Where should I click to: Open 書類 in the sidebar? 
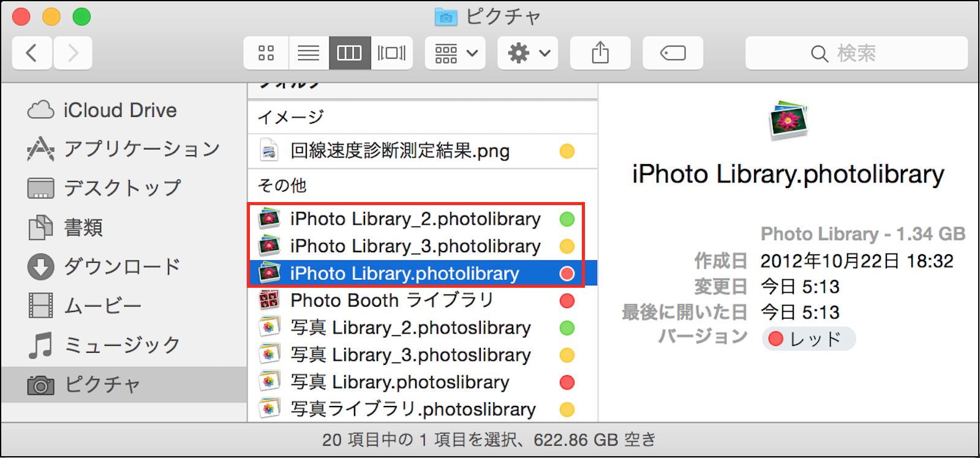[x=124, y=227]
